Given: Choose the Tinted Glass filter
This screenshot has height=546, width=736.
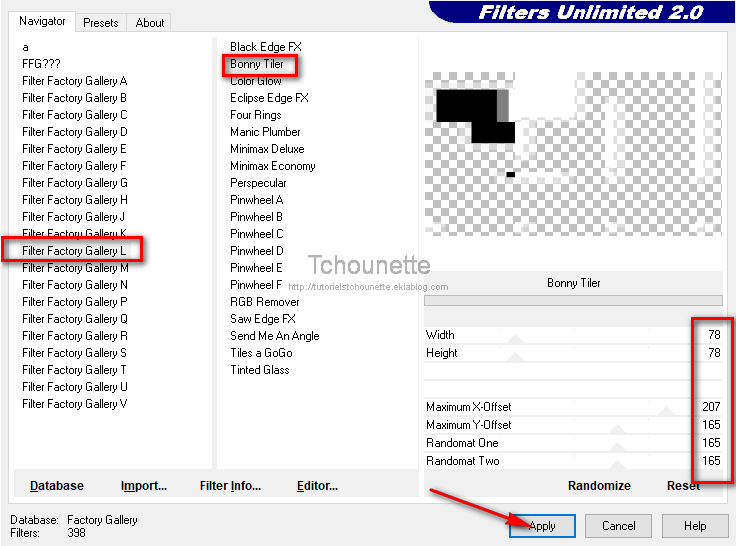Looking at the screenshot, I should click(x=259, y=370).
